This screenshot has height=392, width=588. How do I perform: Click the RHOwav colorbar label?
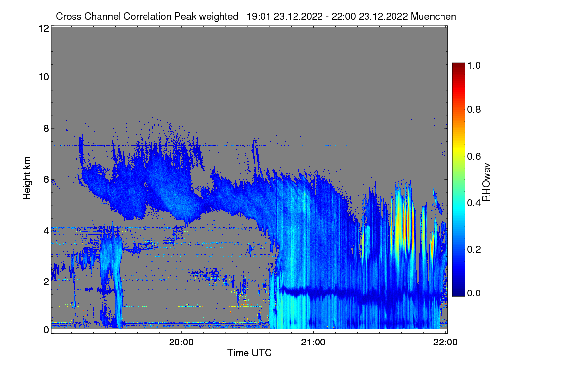coord(486,182)
